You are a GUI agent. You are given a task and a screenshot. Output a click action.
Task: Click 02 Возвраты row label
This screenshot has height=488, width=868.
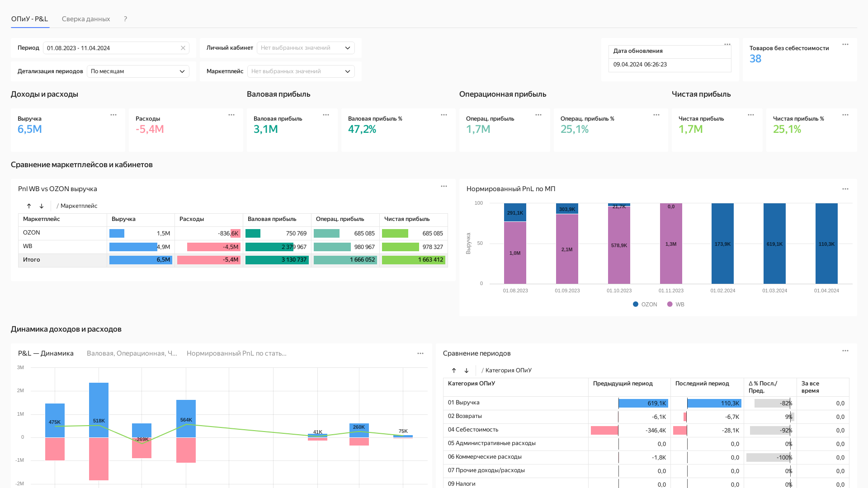465,416
